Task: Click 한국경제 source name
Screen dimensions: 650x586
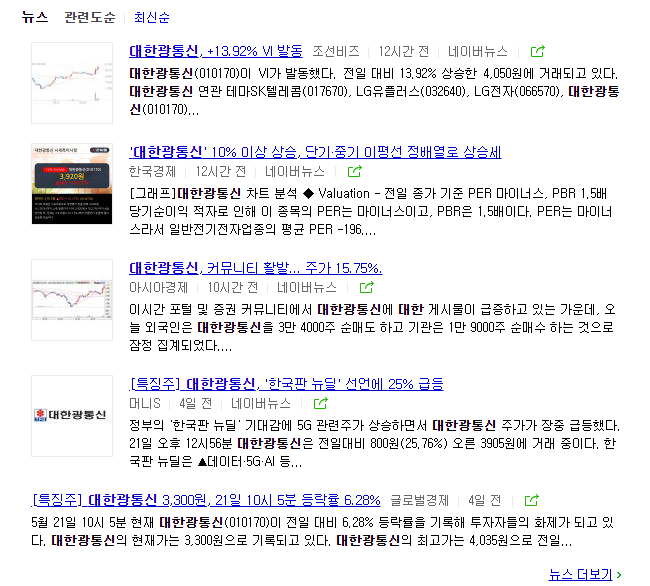Action: (153, 171)
